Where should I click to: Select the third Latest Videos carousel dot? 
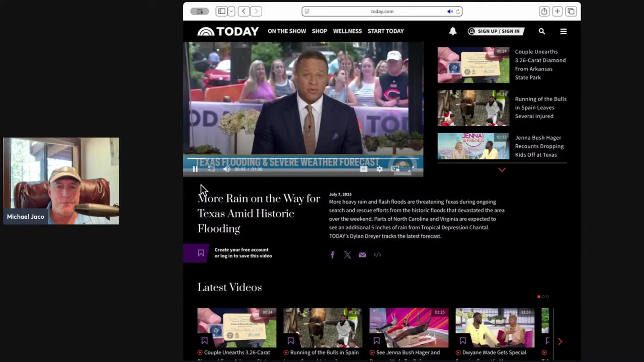547,297
